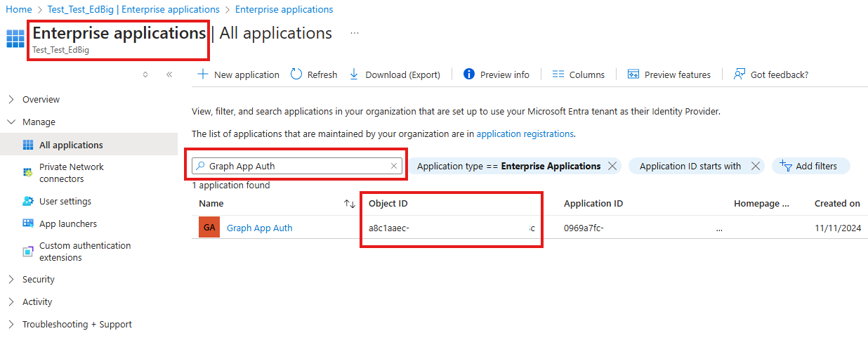Click Object ID value a8c1aaec-
Image resolution: width=868 pixels, height=338 pixels.
(389, 228)
